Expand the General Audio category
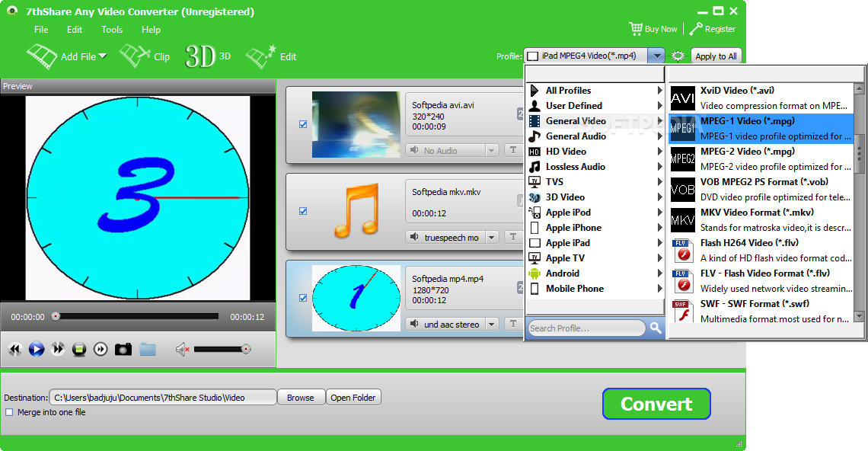Image resolution: width=868 pixels, height=451 pixels. pos(595,136)
